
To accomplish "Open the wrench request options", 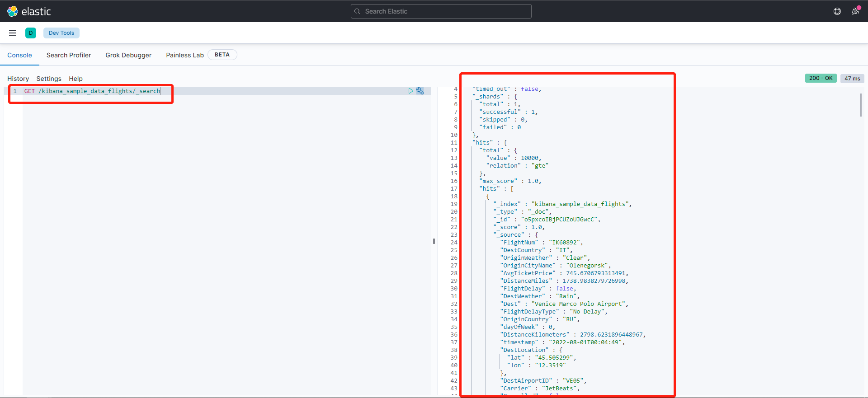I will [420, 91].
